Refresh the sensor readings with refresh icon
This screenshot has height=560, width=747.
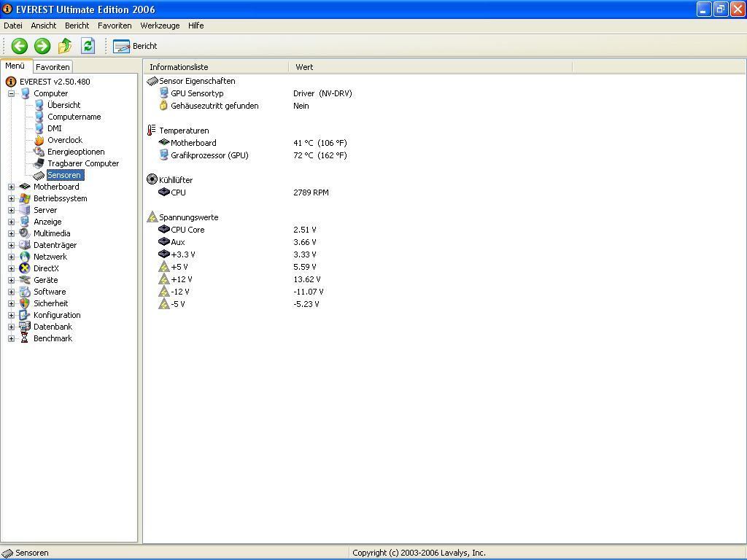coord(88,46)
